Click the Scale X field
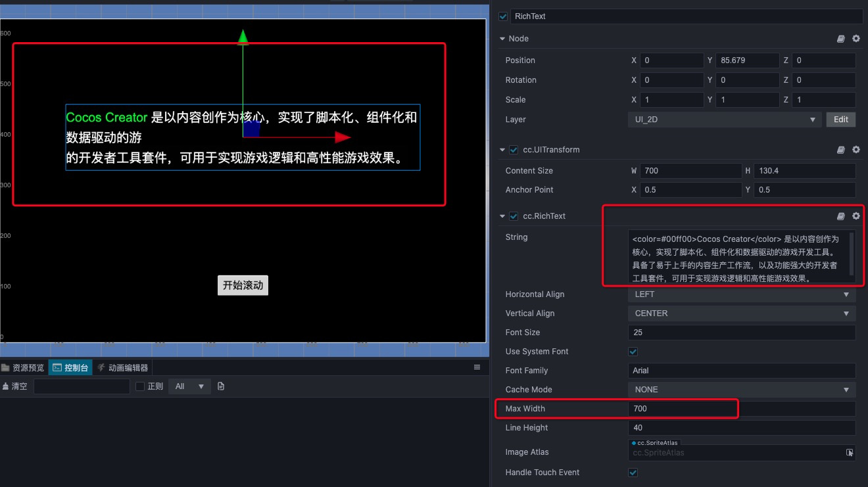Image resolution: width=868 pixels, height=487 pixels. click(672, 100)
